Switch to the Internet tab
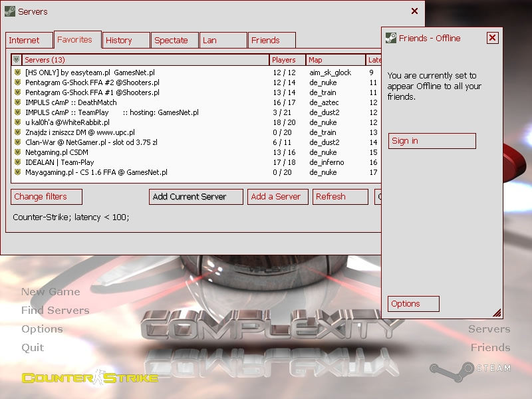 [29, 41]
